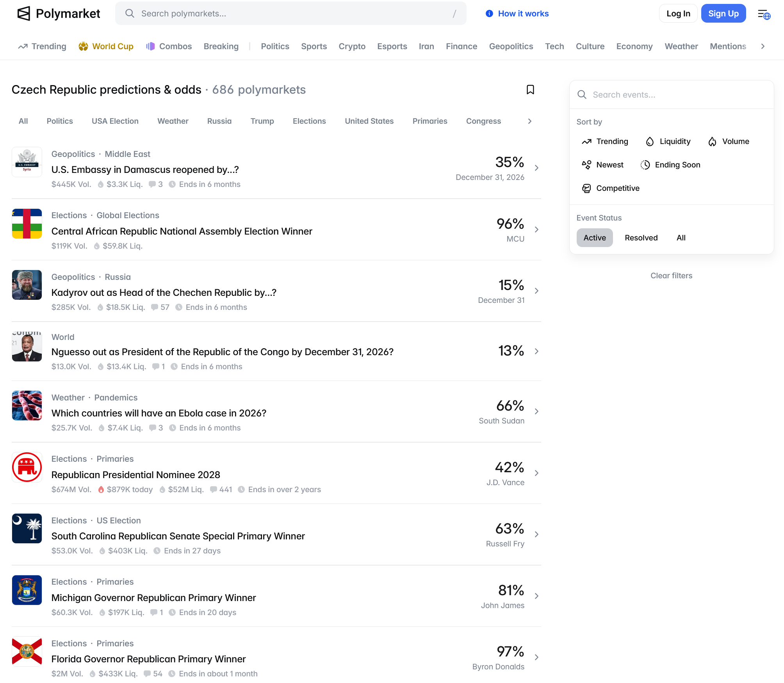Click the Sign Up button

(x=723, y=14)
